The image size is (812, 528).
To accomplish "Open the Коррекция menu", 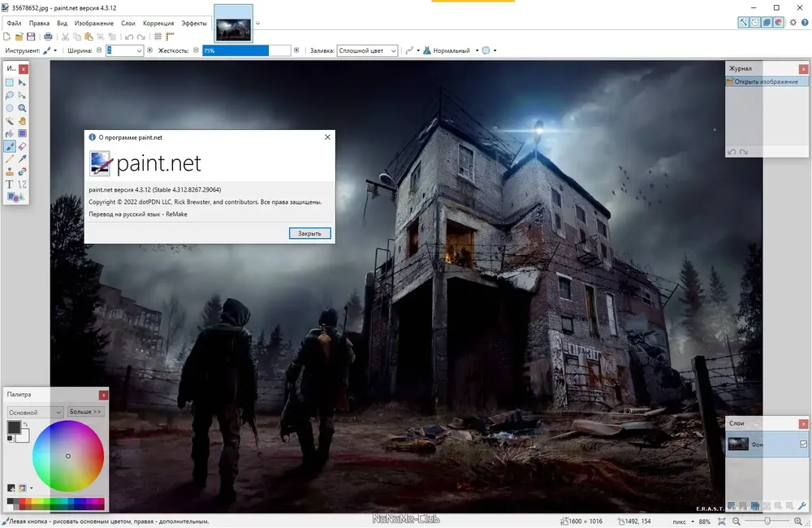I will 158,24.
